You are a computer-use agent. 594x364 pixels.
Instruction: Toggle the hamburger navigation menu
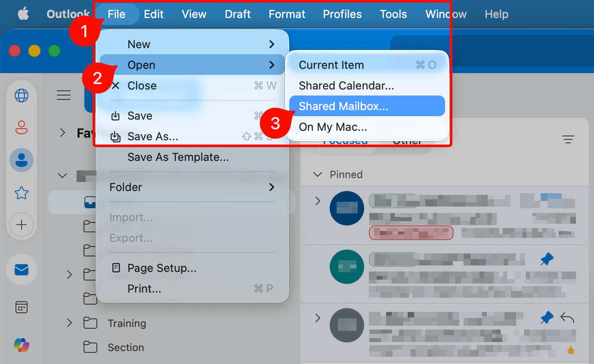(x=64, y=95)
